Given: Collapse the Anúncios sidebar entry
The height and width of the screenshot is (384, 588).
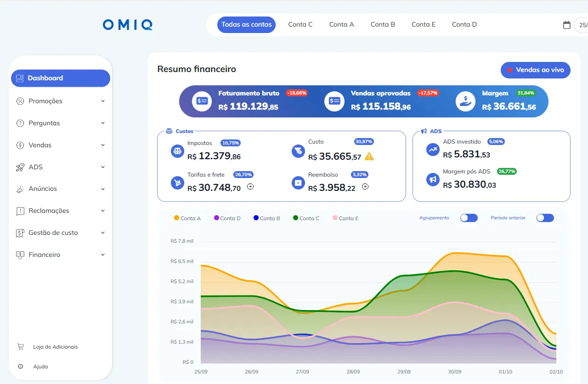Looking at the screenshot, I should tap(103, 189).
